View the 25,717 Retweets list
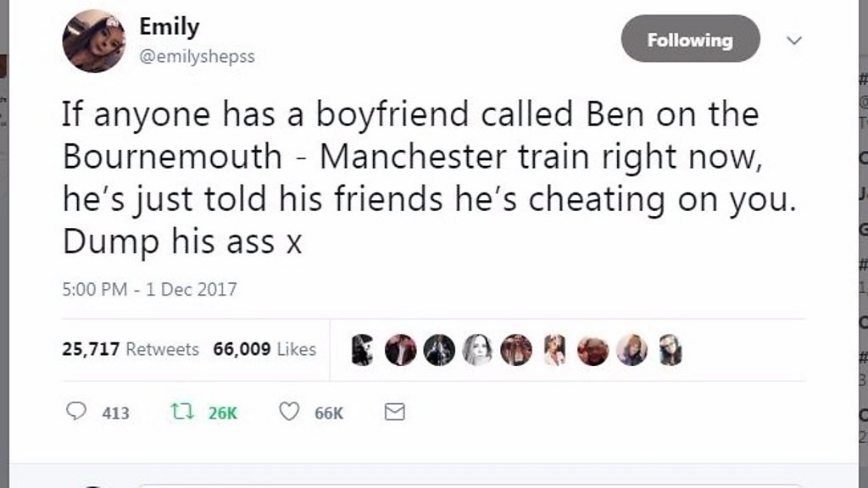Viewport: 868px width, 488px height. [130, 349]
